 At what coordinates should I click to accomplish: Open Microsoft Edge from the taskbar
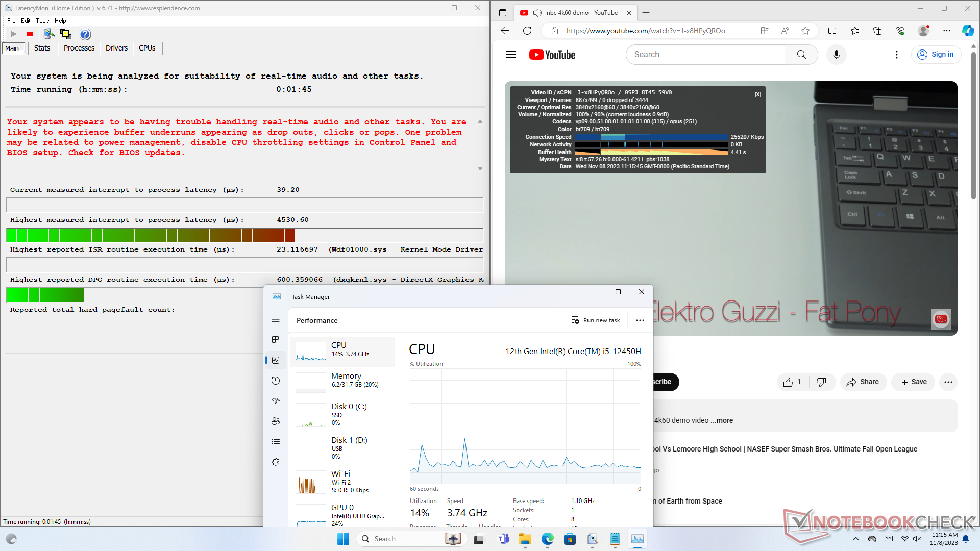tap(547, 539)
